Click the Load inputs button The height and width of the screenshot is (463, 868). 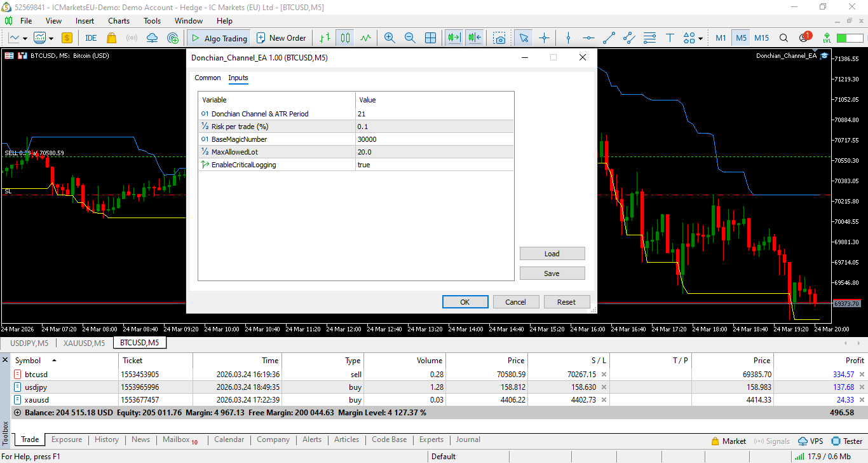552,254
